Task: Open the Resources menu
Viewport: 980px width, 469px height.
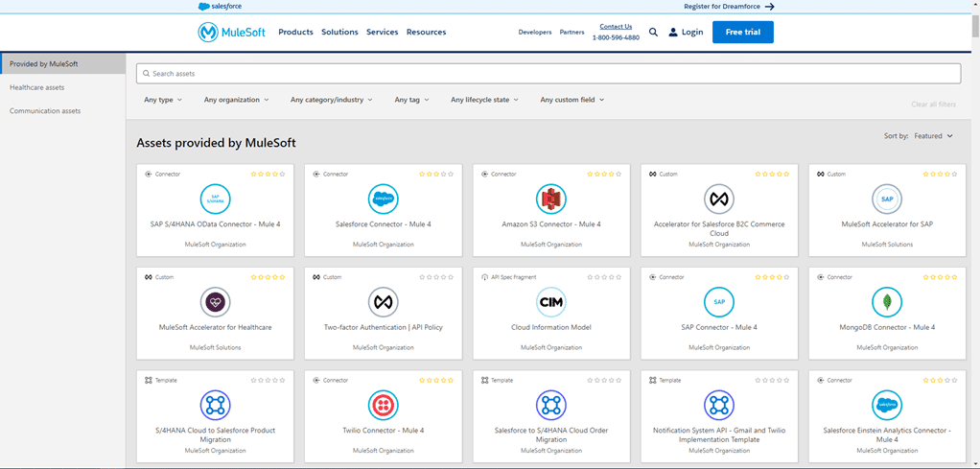Action: click(427, 32)
